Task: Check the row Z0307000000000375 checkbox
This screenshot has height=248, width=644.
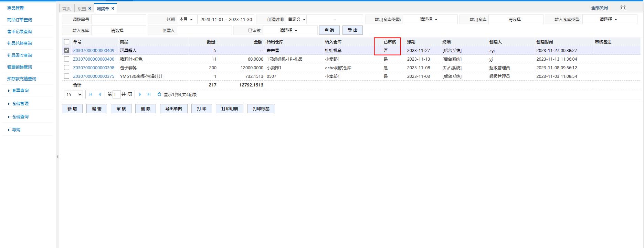Action: (67, 76)
